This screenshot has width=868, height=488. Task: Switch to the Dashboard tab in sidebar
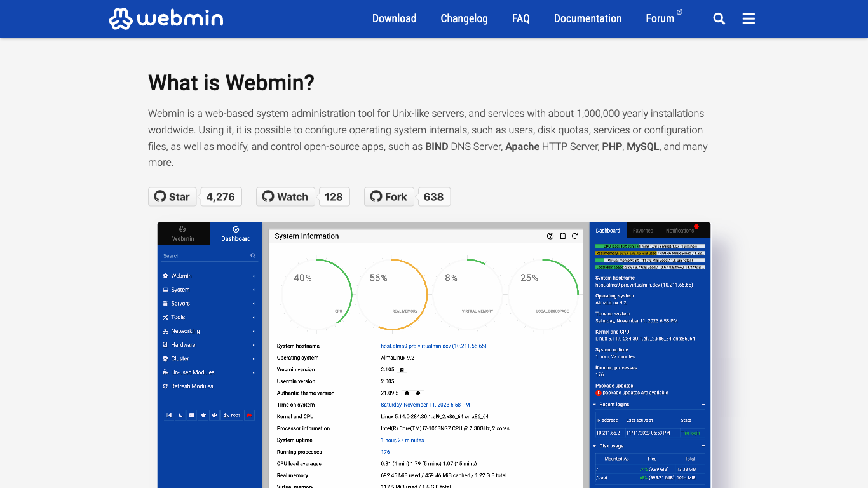click(236, 233)
